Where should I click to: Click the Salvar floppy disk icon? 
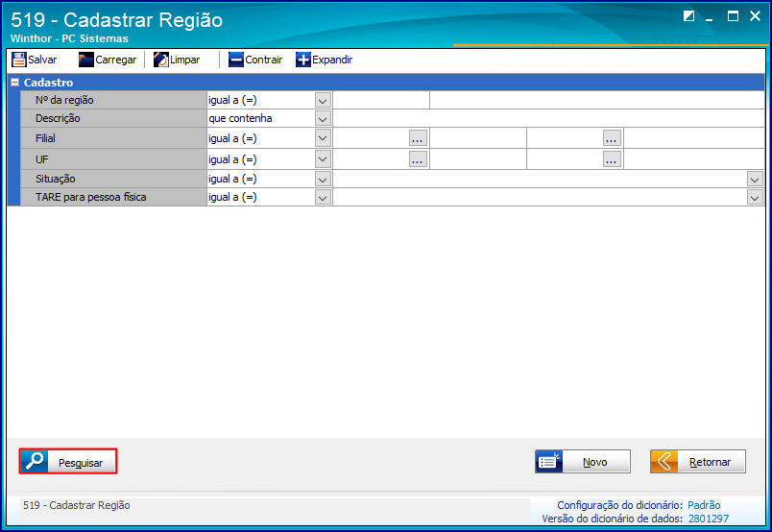click(x=19, y=60)
